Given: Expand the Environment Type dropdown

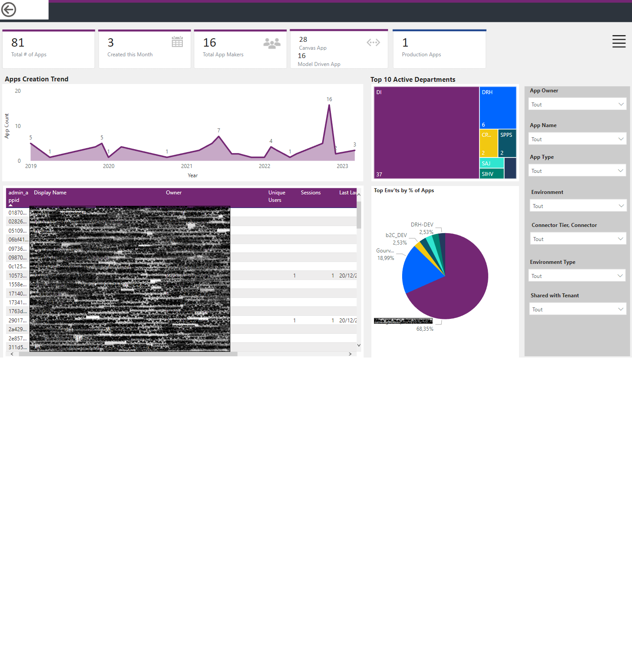Looking at the screenshot, I should click(x=577, y=276).
